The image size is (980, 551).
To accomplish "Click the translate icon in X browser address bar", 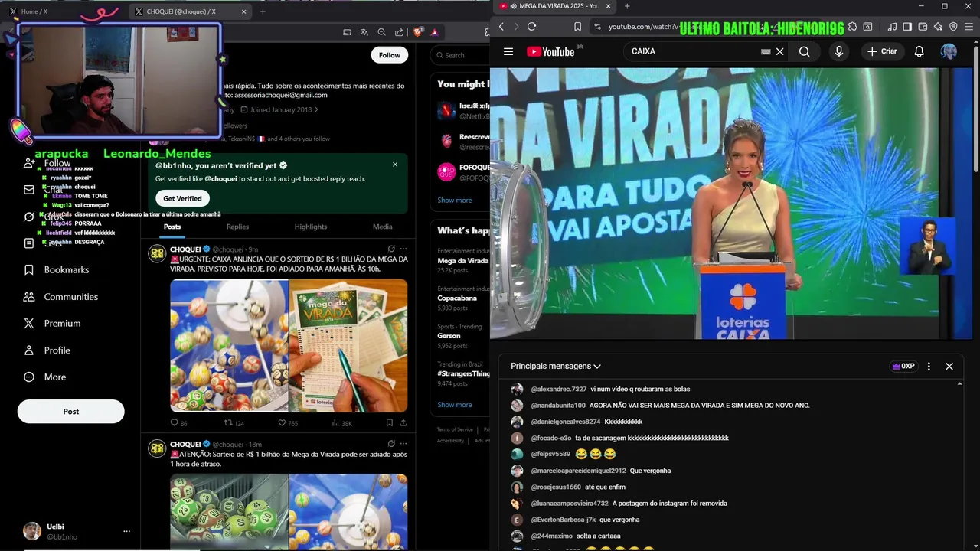I will [364, 32].
